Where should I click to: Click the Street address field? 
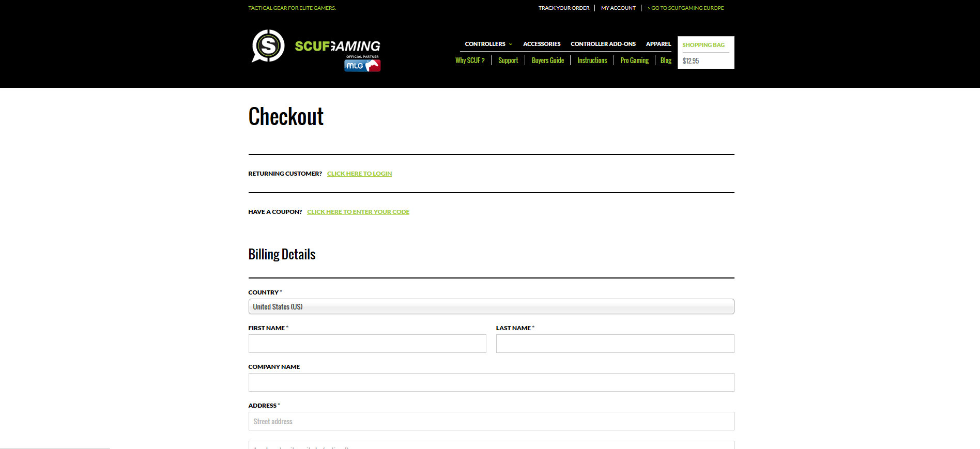click(491, 421)
